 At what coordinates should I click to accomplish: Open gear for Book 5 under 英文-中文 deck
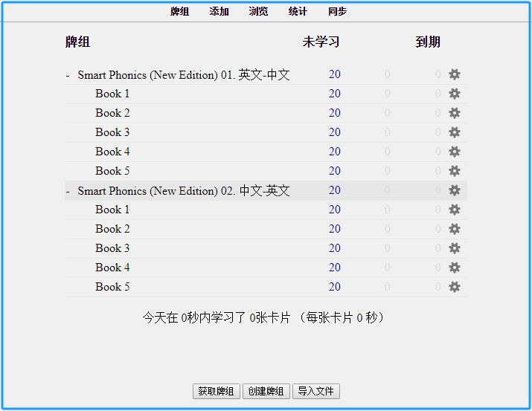pos(455,171)
